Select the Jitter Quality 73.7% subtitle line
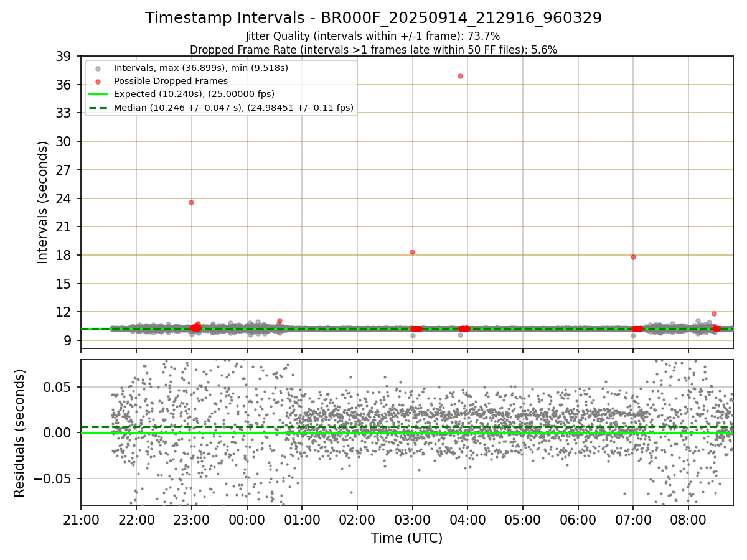This screenshot has height=560, width=747. click(x=373, y=37)
